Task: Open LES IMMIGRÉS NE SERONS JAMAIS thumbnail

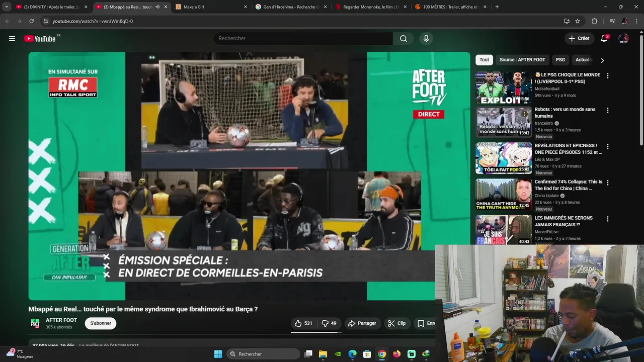Action: click(504, 230)
